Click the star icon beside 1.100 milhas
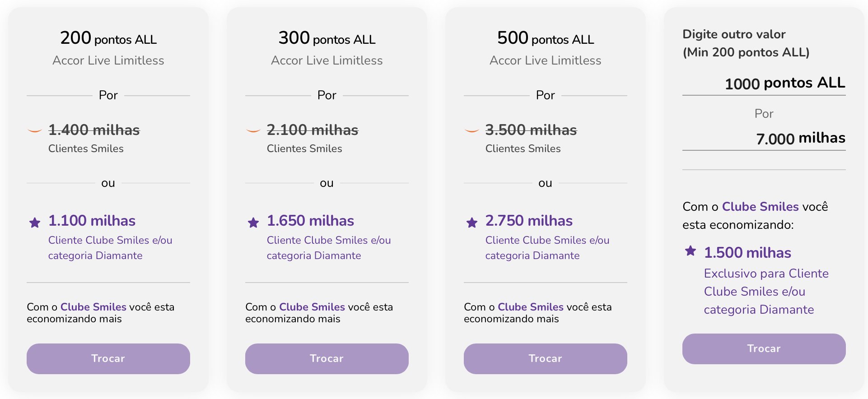 pos(35,222)
